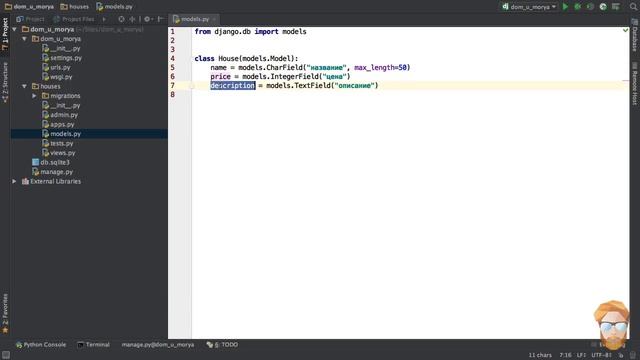
Task: Select settings.py in project tree
Action: 66,58
